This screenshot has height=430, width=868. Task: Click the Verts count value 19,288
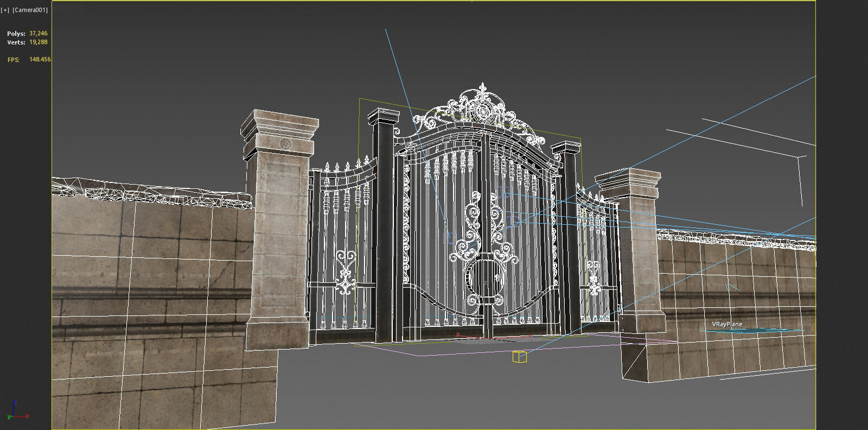click(39, 42)
